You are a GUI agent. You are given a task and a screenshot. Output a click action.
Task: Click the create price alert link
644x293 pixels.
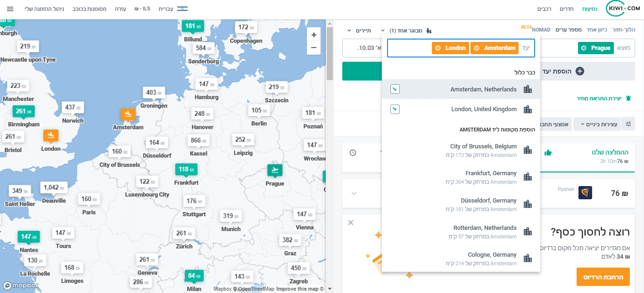604,98
